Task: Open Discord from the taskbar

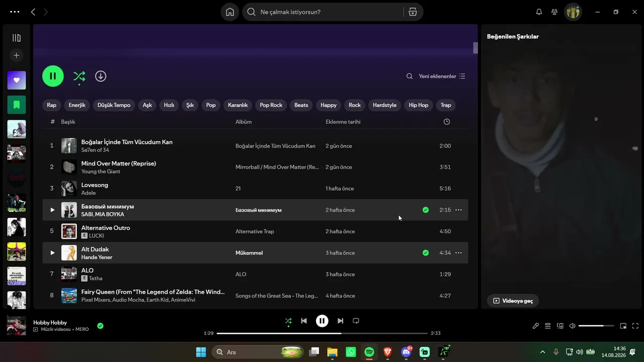Action: tap(406, 352)
